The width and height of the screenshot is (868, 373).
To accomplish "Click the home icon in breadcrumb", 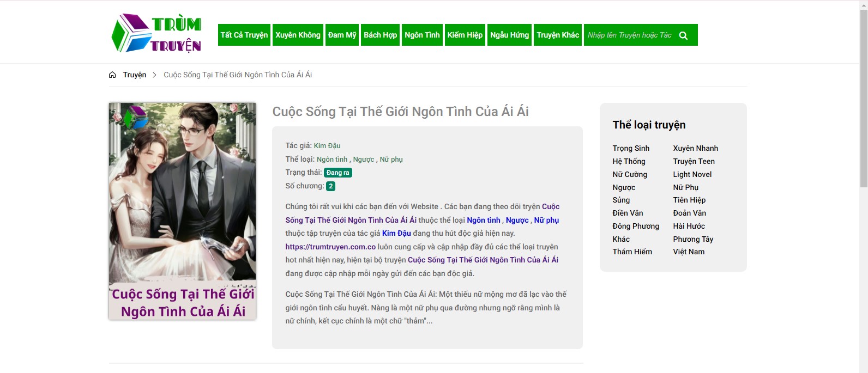I will click(x=112, y=75).
